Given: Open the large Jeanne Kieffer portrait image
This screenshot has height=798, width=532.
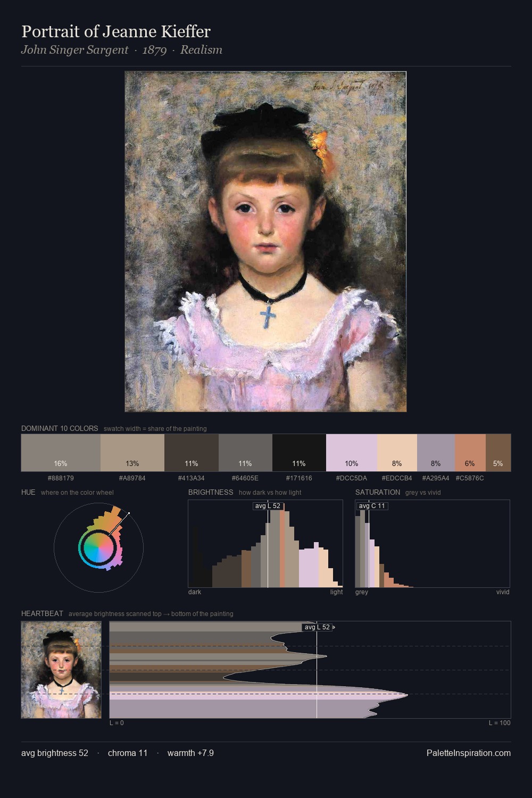Looking at the screenshot, I should pyautogui.click(x=265, y=242).
